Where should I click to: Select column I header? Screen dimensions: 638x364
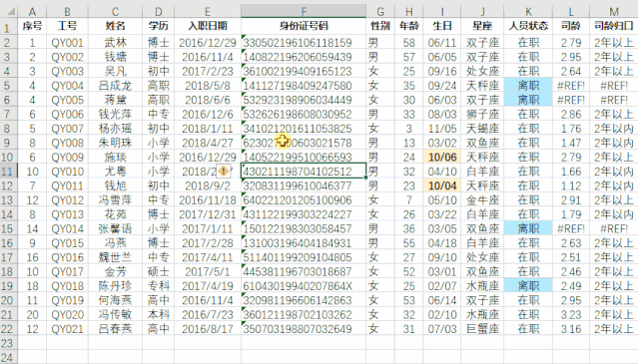click(442, 11)
